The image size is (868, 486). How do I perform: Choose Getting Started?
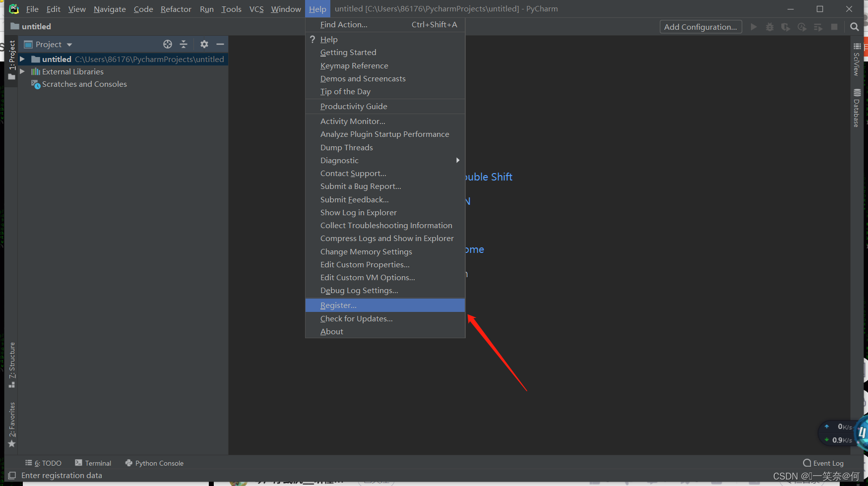[x=385, y=52]
